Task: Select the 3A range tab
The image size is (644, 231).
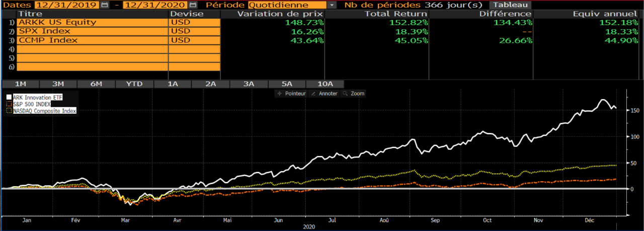Action: pyautogui.click(x=249, y=84)
